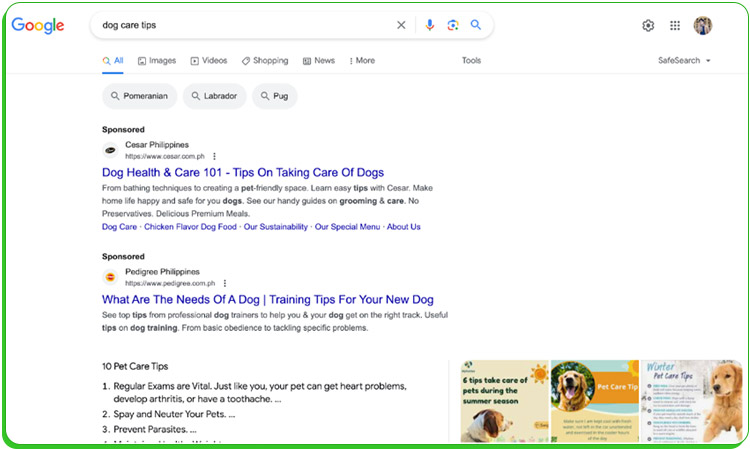The image size is (750, 449).
Task: Open 6 tips summer season image
Action: coord(505,401)
